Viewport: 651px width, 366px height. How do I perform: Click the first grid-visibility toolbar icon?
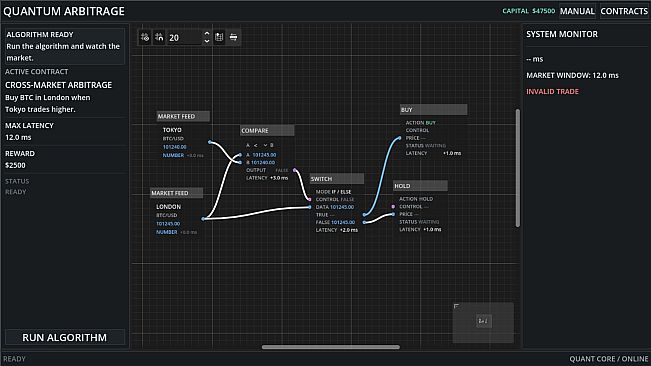145,37
